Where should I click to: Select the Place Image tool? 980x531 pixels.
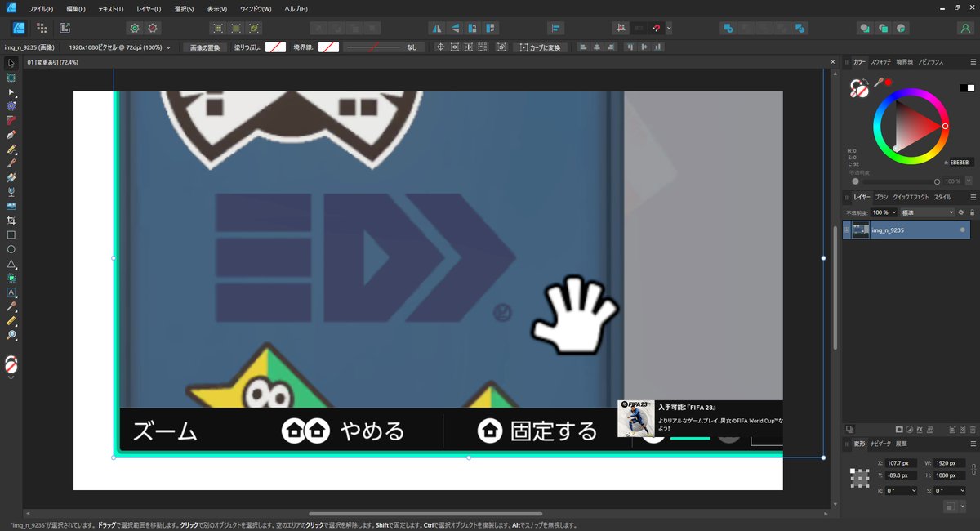click(11, 206)
